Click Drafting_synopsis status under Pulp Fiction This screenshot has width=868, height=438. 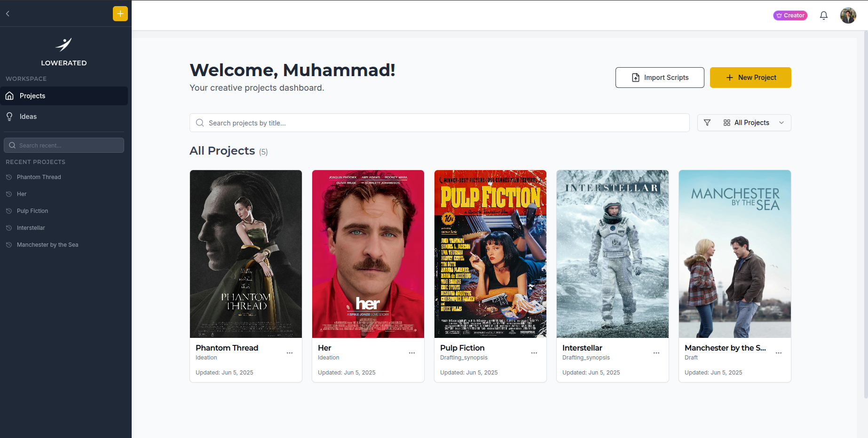tap(464, 358)
